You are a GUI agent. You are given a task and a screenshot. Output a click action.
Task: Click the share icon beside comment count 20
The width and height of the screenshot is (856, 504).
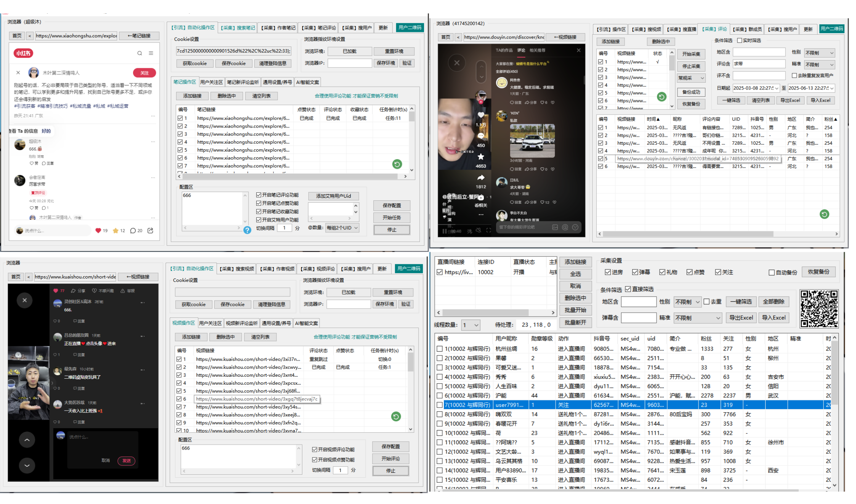click(151, 230)
